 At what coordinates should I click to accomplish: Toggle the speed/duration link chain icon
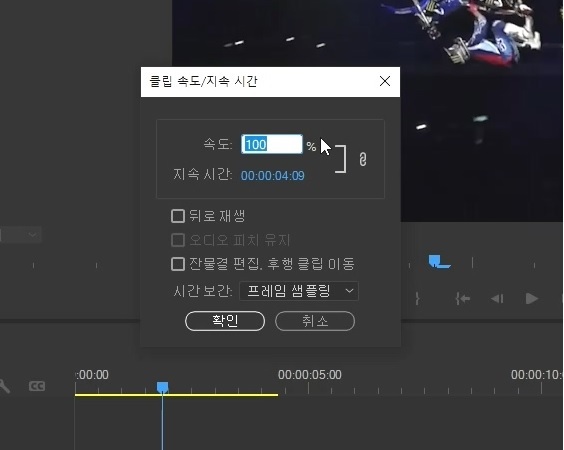pos(363,159)
